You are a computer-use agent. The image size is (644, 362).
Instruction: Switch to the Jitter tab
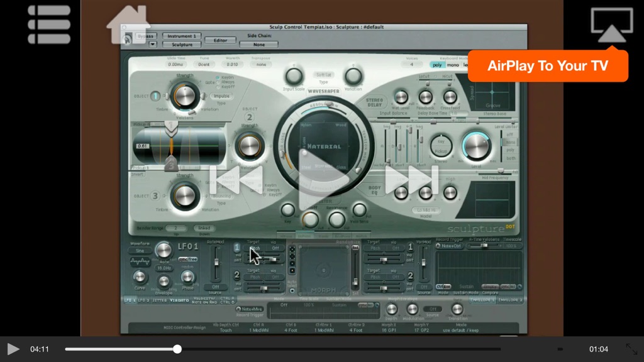[x=159, y=300]
